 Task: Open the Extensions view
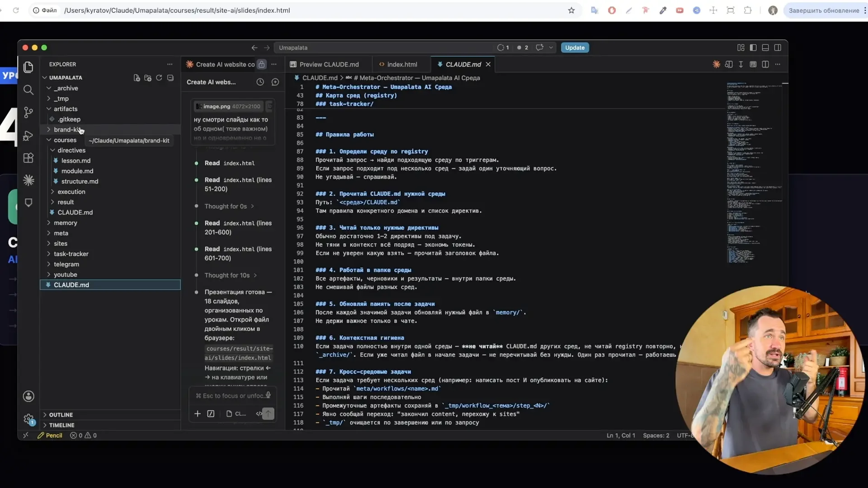pos(28,158)
